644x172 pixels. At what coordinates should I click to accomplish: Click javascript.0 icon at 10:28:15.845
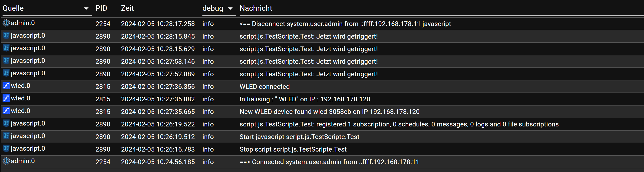pos(6,36)
